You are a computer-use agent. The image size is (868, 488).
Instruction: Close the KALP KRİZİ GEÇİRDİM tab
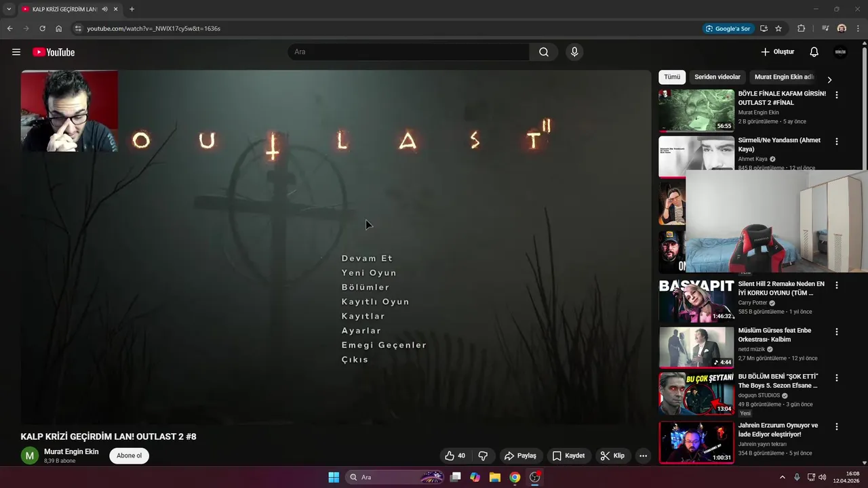tap(116, 9)
